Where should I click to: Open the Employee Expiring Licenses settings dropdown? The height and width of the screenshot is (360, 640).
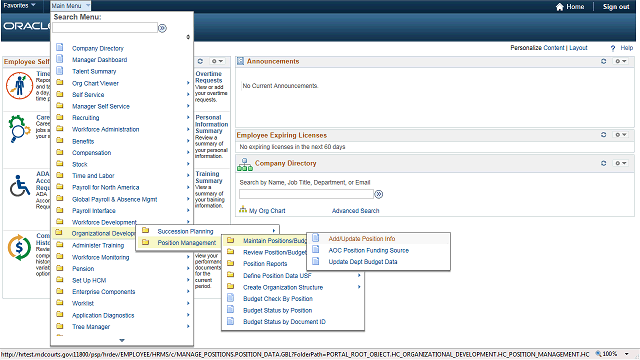click(621, 135)
